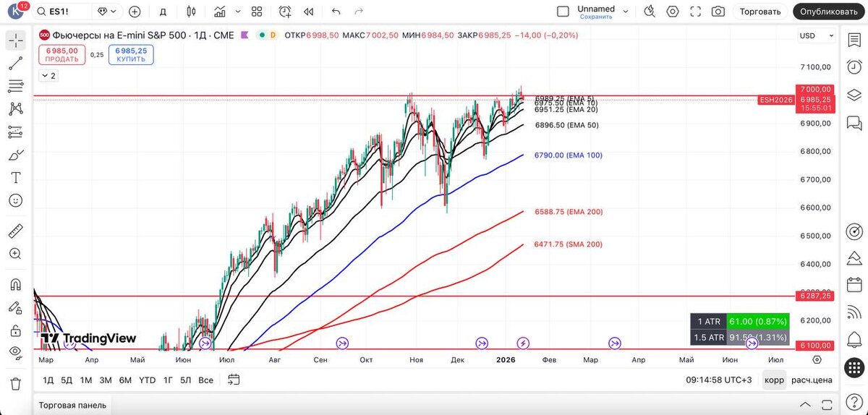Open the USD currency dropdown
Viewport: 868px width, 415px height.
click(x=817, y=35)
